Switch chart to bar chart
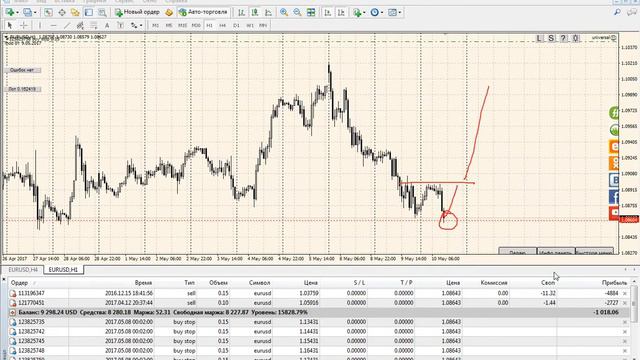 (241, 12)
